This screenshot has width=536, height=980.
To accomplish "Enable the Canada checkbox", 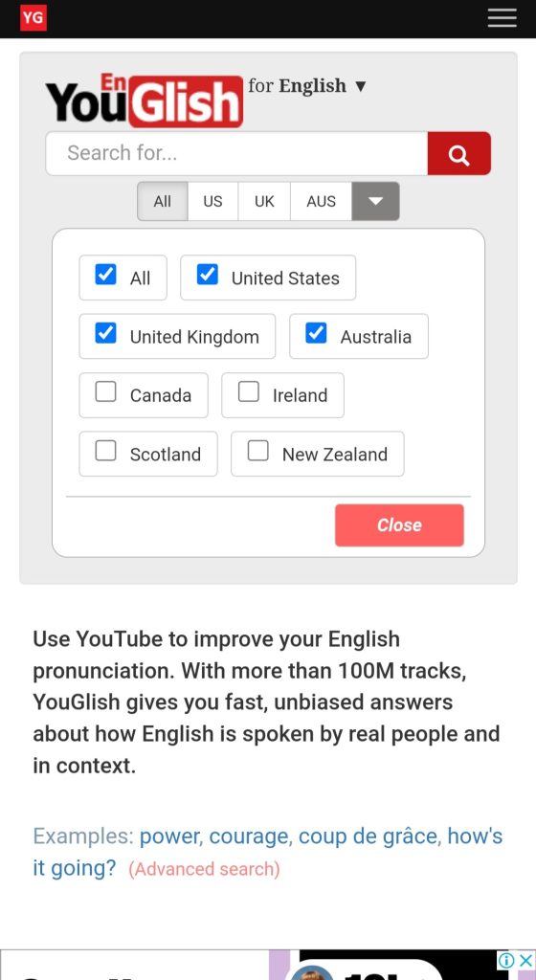I will tap(105, 391).
